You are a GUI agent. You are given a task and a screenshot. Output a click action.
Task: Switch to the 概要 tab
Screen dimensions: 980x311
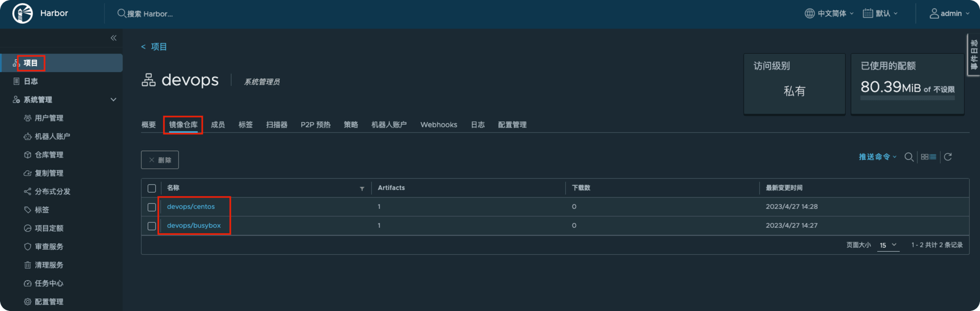[149, 125]
